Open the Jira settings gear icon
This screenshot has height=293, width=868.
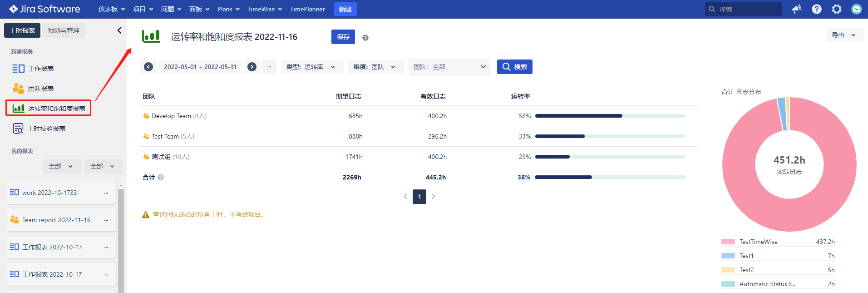tap(836, 9)
